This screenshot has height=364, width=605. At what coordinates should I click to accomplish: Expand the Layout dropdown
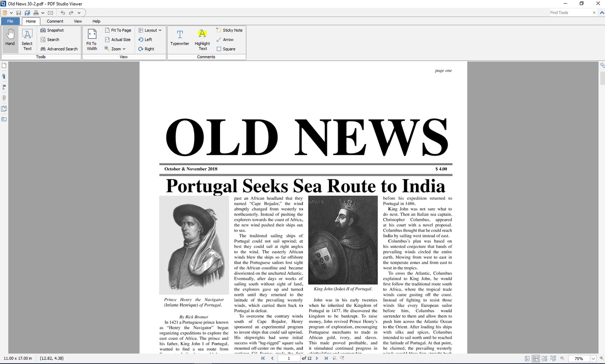pyautogui.click(x=150, y=30)
